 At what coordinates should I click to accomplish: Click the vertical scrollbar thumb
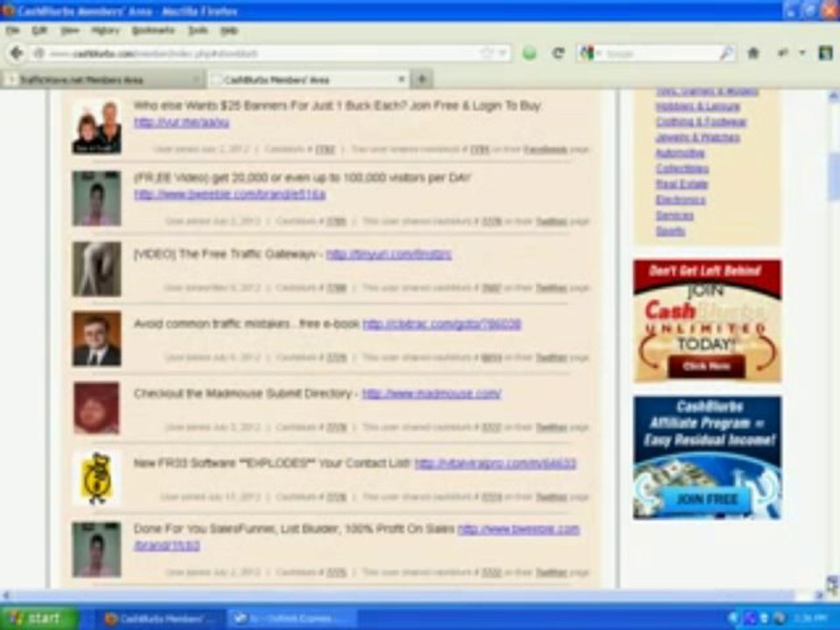(834, 178)
